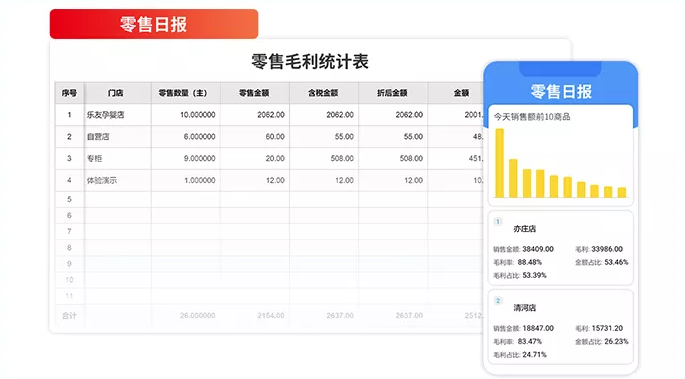Click 零售金额 12.00 in 体验演示 row

(x=275, y=180)
